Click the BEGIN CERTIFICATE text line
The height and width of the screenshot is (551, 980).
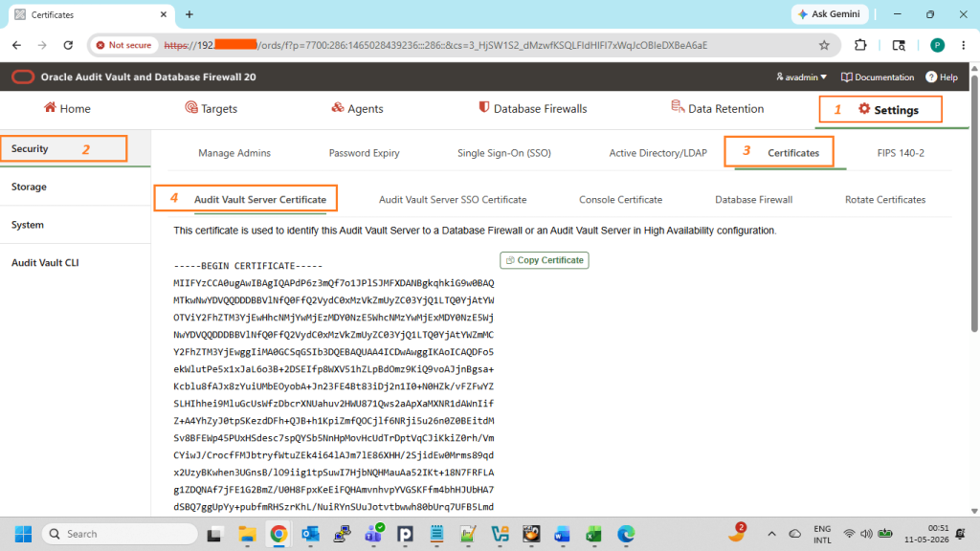click(x=248, y=266)
